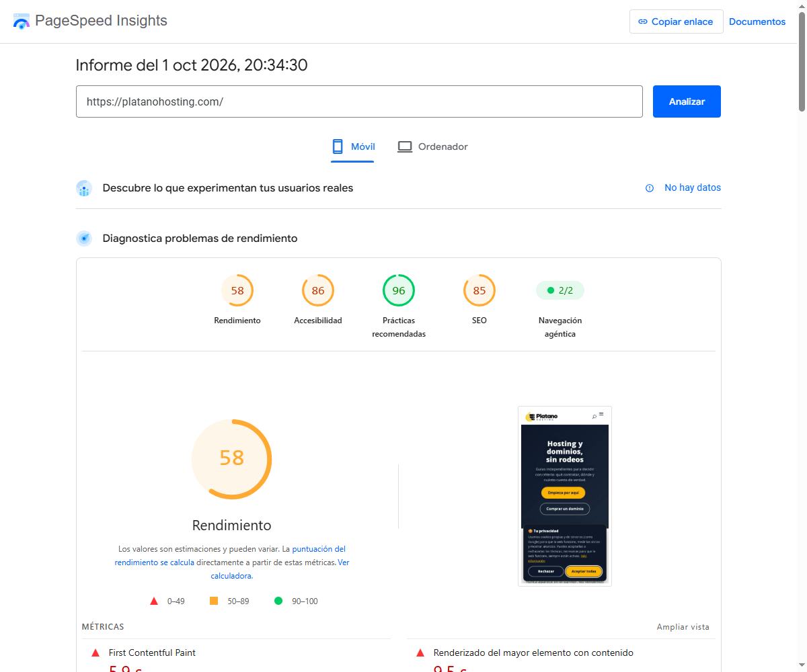807x672 pixels.
Task: Open the Ver calculadora link
Action: point(280,569)
